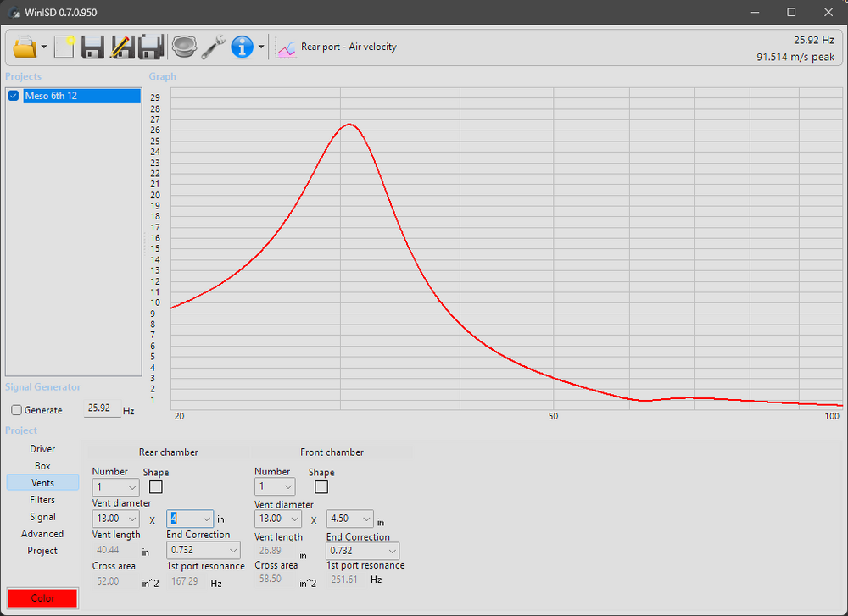Save project with the floppy disk icon
848x616 pixels.
92,47
